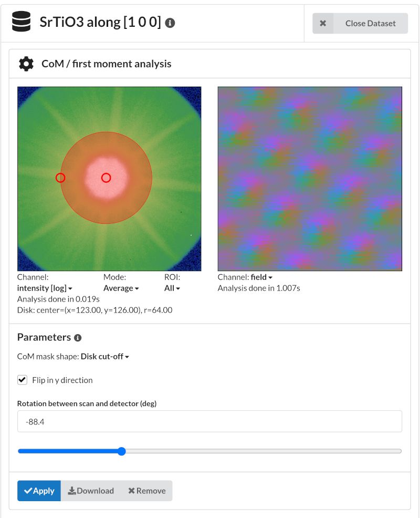
Task: Click the colorful field analysis image
Action: pos(309,178)
